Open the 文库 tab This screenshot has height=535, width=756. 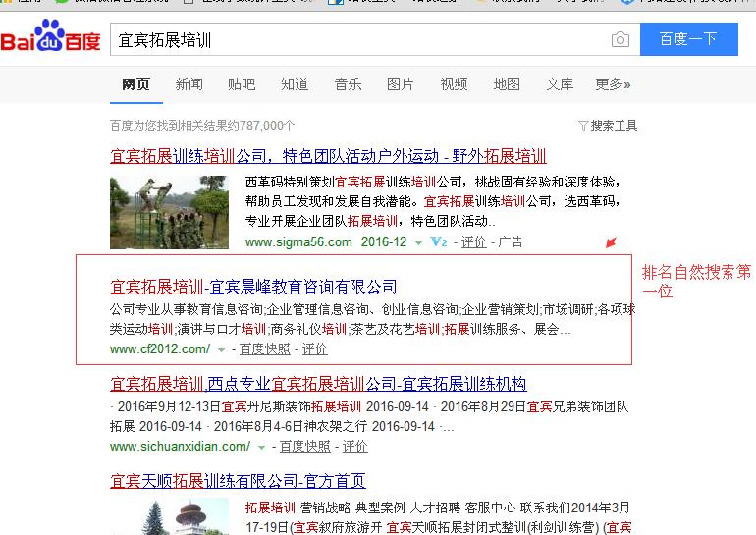(560, 84)
